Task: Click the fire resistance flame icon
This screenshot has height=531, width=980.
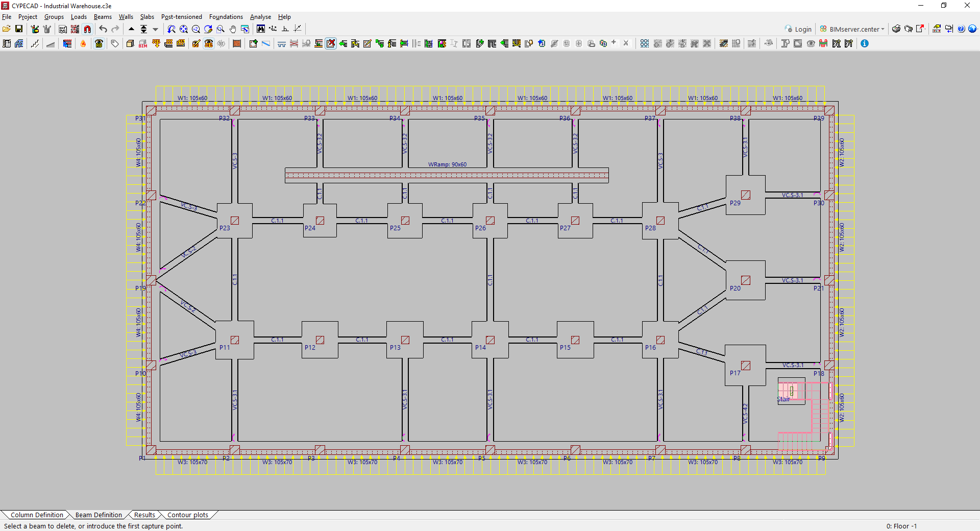Action: (83, 44)
